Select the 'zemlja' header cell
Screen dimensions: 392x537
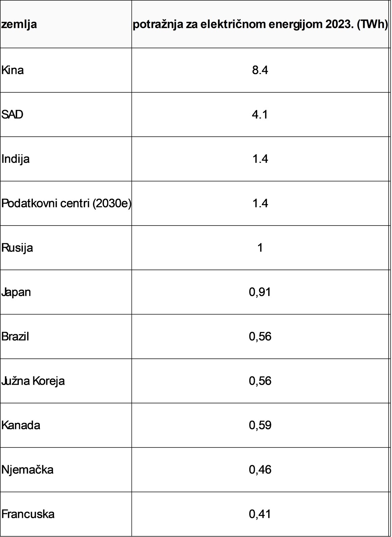[x=66, y=24]
